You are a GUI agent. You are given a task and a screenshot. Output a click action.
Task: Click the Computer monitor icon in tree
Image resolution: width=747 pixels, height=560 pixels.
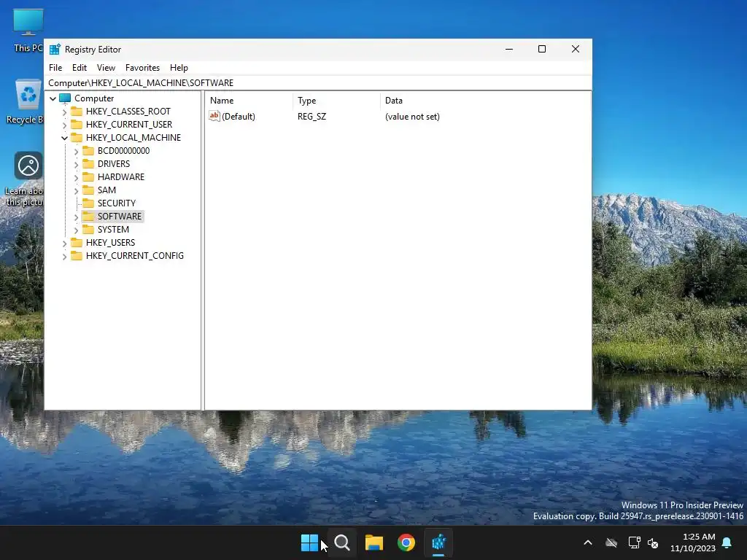[x=65, y=98]
